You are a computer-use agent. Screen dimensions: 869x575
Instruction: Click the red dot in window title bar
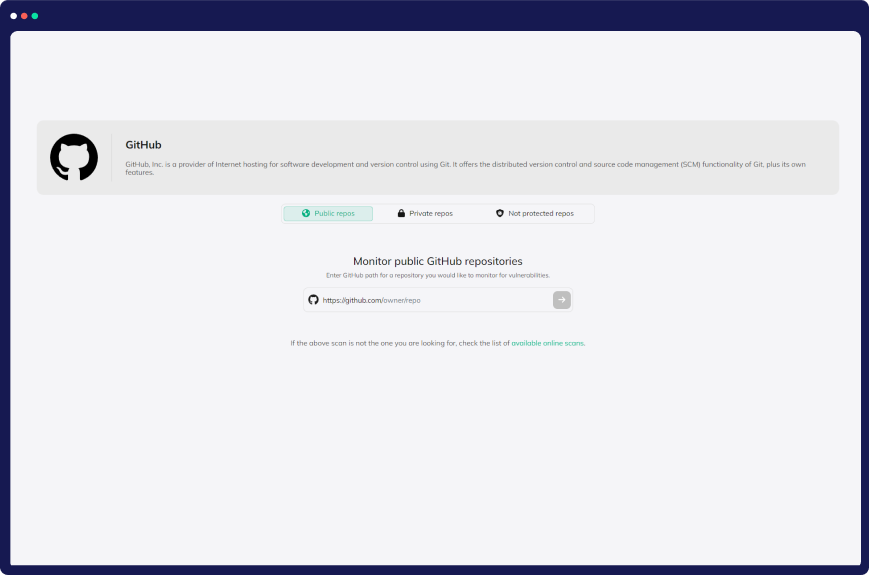coord(24,16)
